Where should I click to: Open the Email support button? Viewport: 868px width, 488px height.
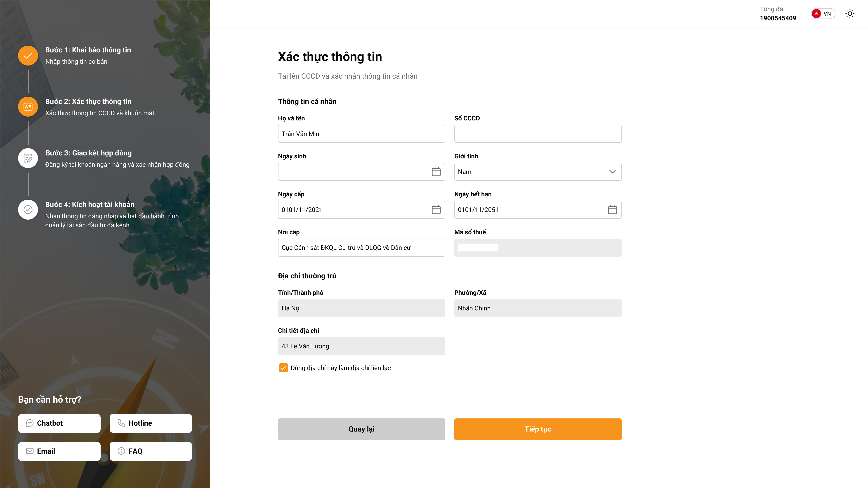[x=59, y=451]
